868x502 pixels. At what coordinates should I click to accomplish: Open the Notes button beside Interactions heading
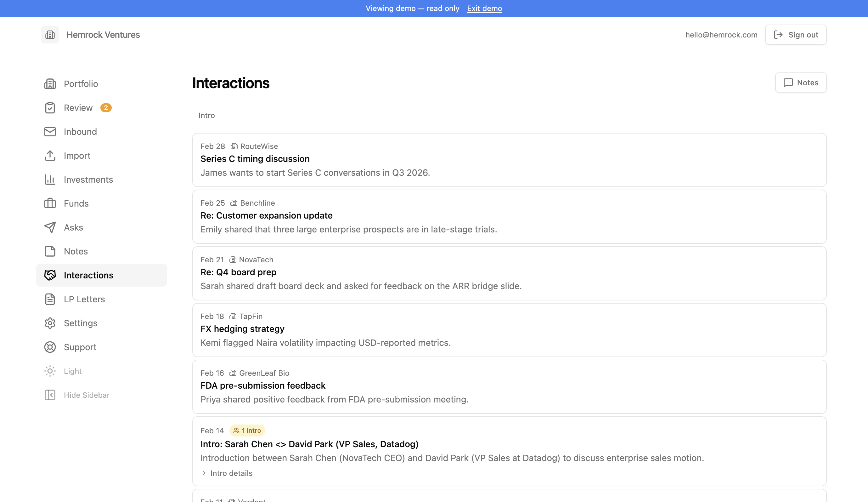(800, 83)
